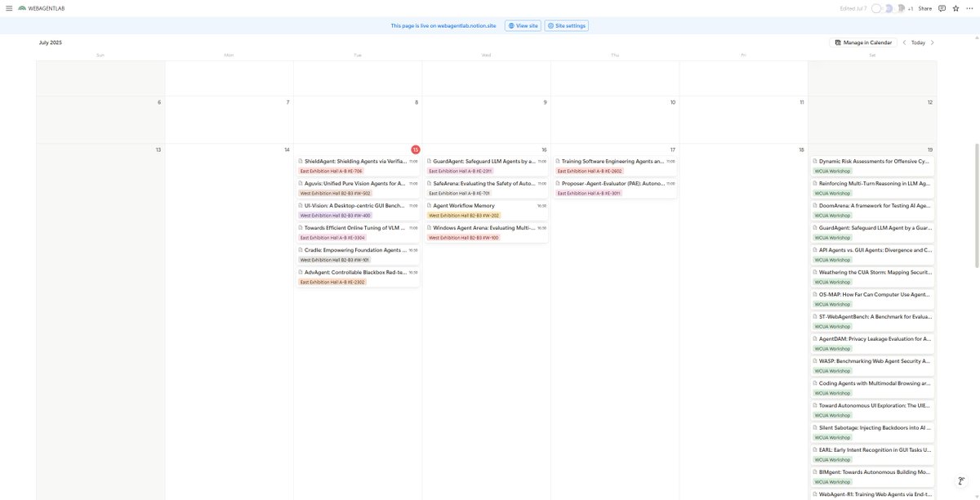Click the WEBAGENTLAB logo icon

pos(22,8)
